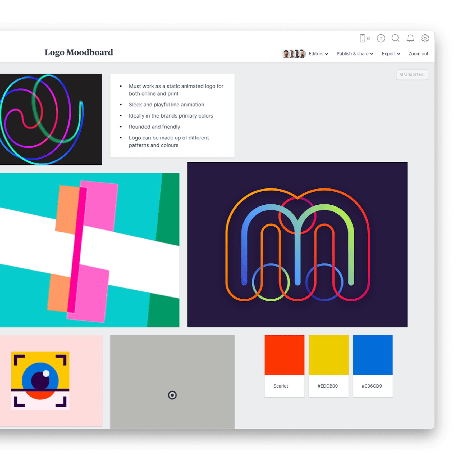Click the 0 Unsorted button

coord(412,74)
